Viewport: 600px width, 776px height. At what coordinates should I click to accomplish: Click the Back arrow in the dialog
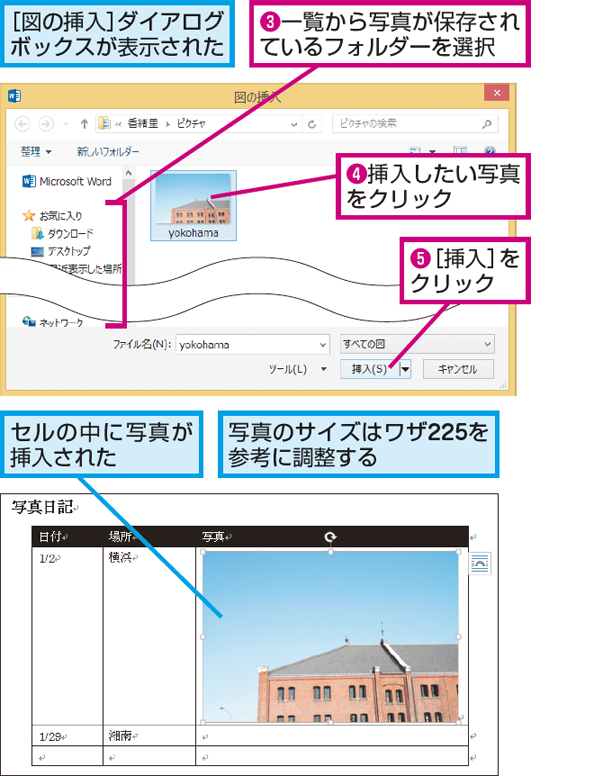22,124
